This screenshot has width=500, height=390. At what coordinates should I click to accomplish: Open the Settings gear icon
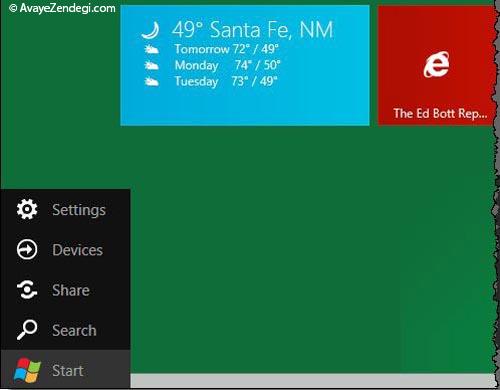tap(27, 209)
